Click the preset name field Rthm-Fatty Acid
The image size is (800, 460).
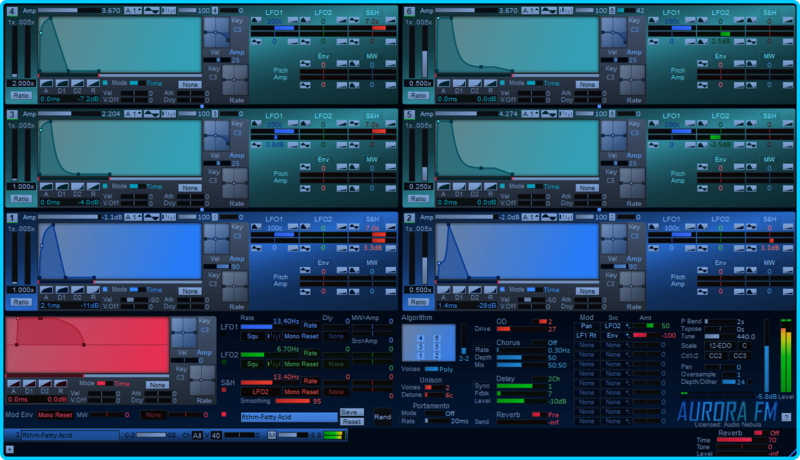coord(289,417)
